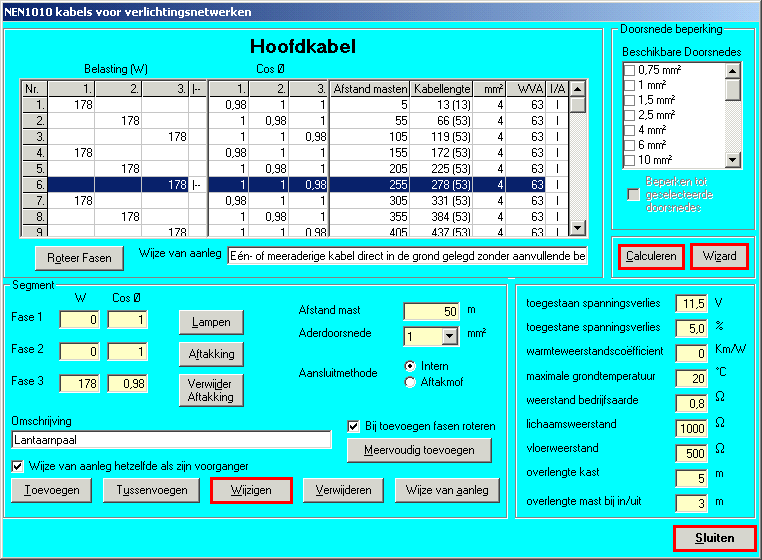Click the warmteweerstandscoëfficient field

[x=692, y=353]
